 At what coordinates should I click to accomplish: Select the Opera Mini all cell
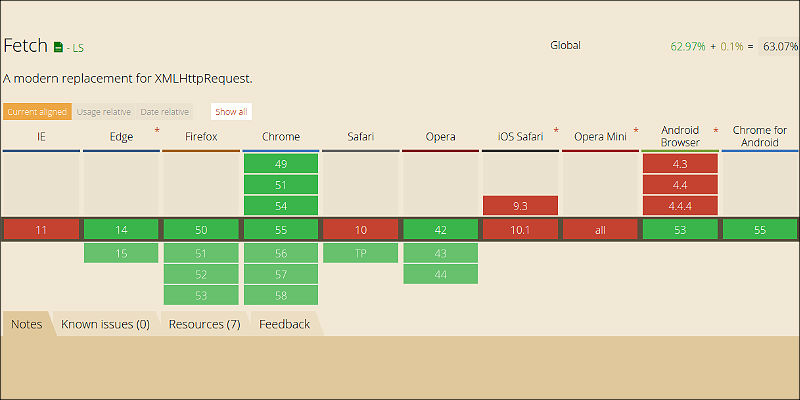(x=601, y=230)
